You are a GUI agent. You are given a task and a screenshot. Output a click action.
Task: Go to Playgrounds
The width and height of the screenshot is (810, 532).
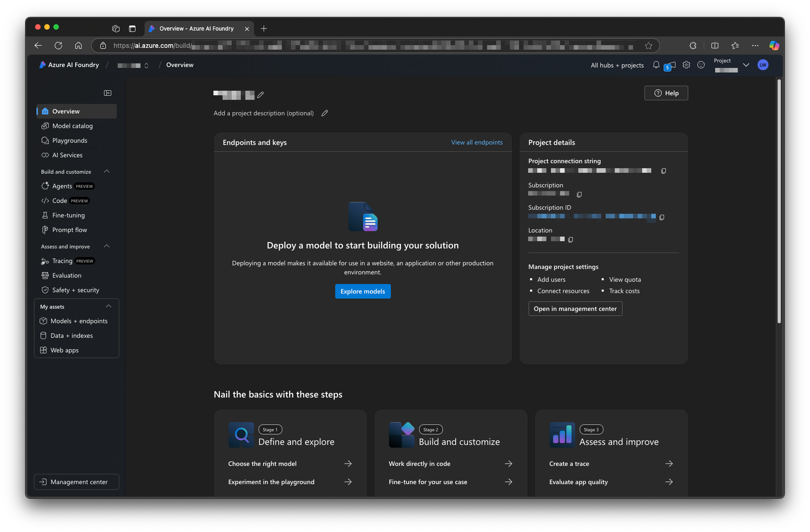[77, 140]
